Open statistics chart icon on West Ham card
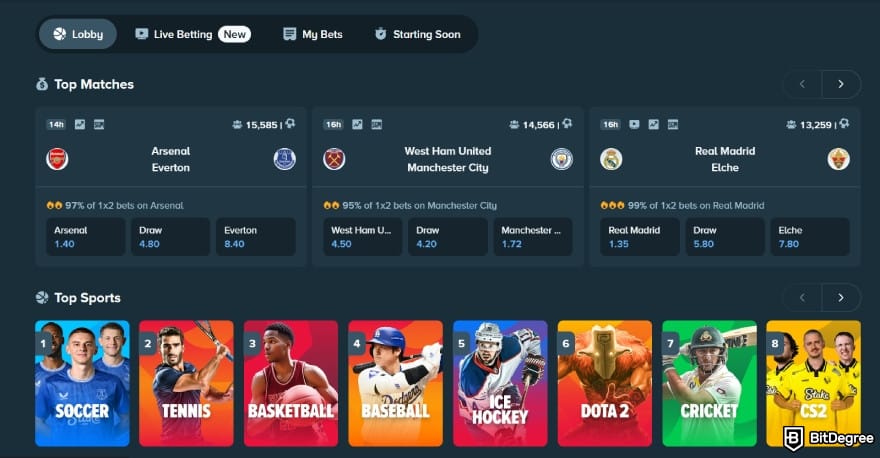The image size is (880, 458). [357, 125]
